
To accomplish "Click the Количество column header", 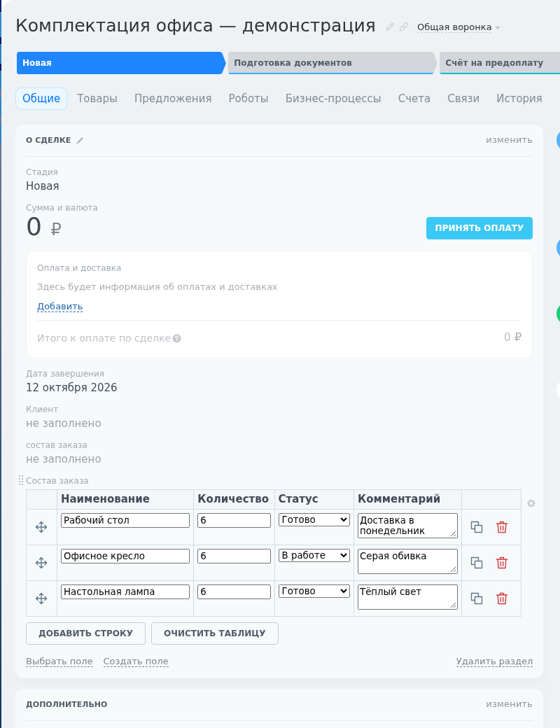I will (x=233, y=498).
